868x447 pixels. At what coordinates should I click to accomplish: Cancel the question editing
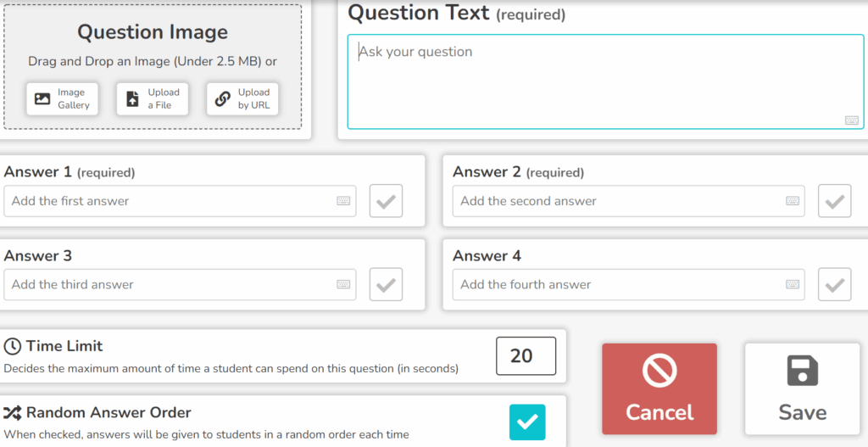tap(659, 388)
